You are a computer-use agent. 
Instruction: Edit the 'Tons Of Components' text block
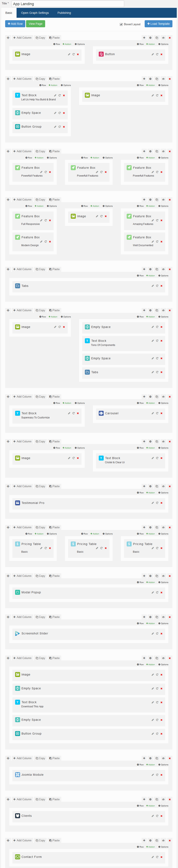pos(153,341)
